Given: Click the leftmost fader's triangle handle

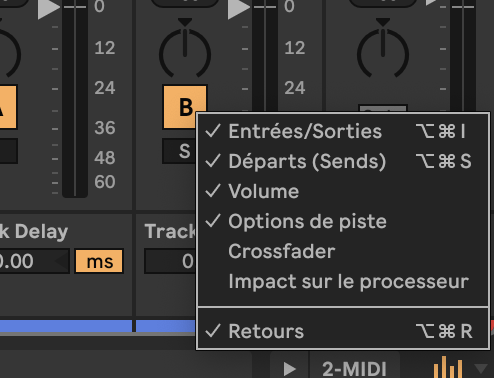Looking at the screenshot, I should coord(49,8).
